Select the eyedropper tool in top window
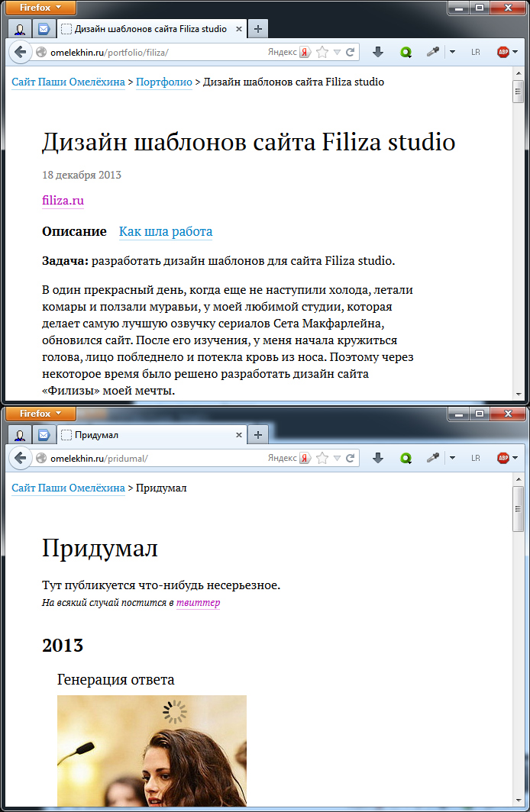The image size is (530, 812). tap(432, 52)
